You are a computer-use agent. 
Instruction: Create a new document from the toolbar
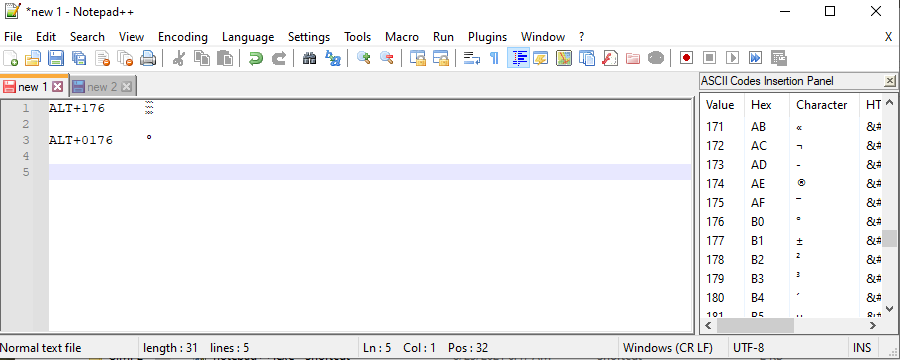click(11, 58)
